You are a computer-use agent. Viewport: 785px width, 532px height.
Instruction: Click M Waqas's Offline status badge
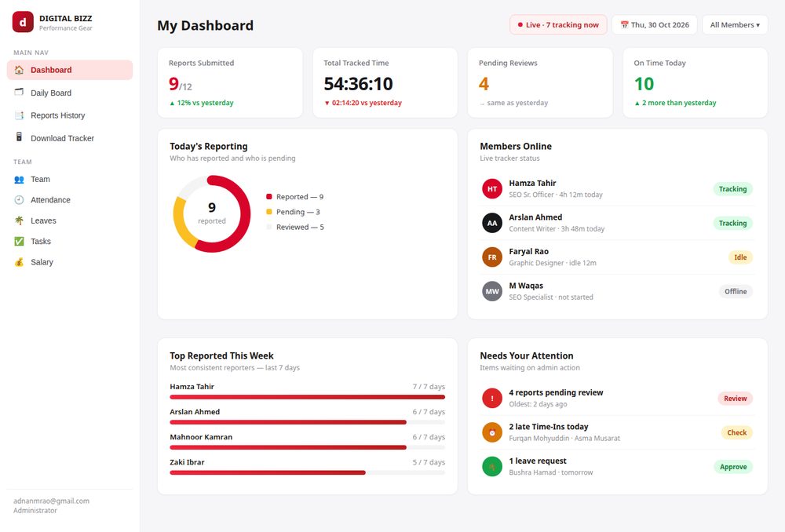coord(736,291)
